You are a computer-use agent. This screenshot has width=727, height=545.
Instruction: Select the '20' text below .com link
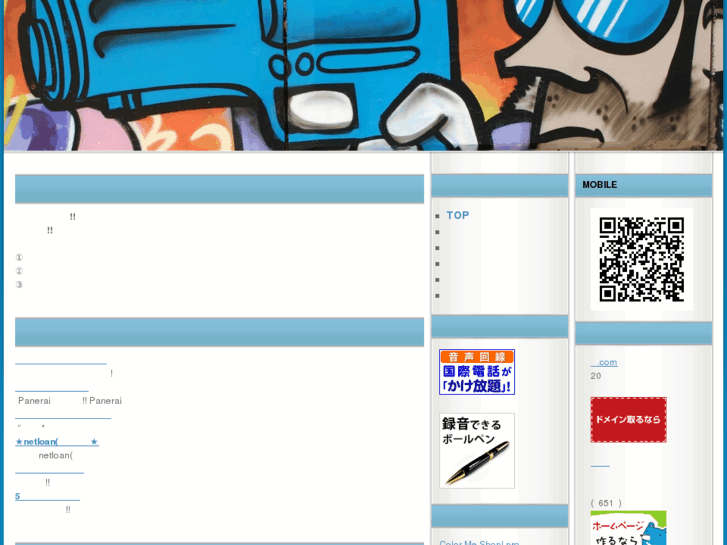coord(596,376)
